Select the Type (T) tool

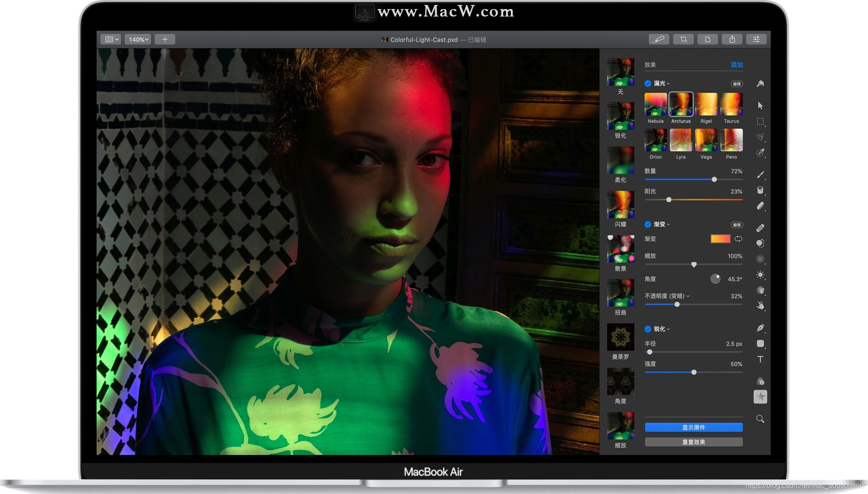(760, 359)
